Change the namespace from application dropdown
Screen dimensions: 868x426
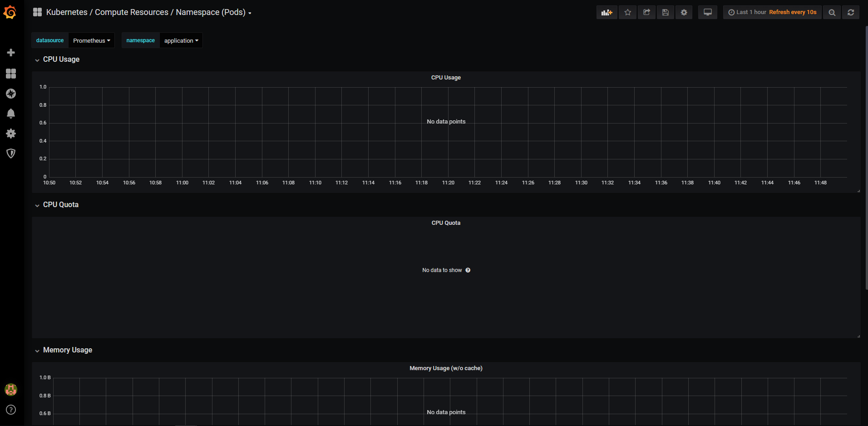pos(181,40)
